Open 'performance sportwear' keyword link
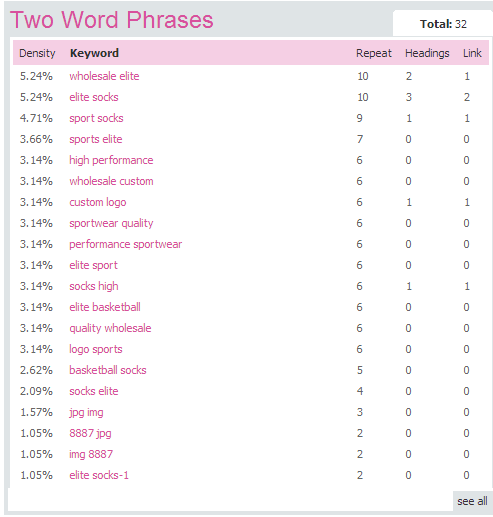The height and width of the screenshot is (517, 493). [x=125, y=244]
